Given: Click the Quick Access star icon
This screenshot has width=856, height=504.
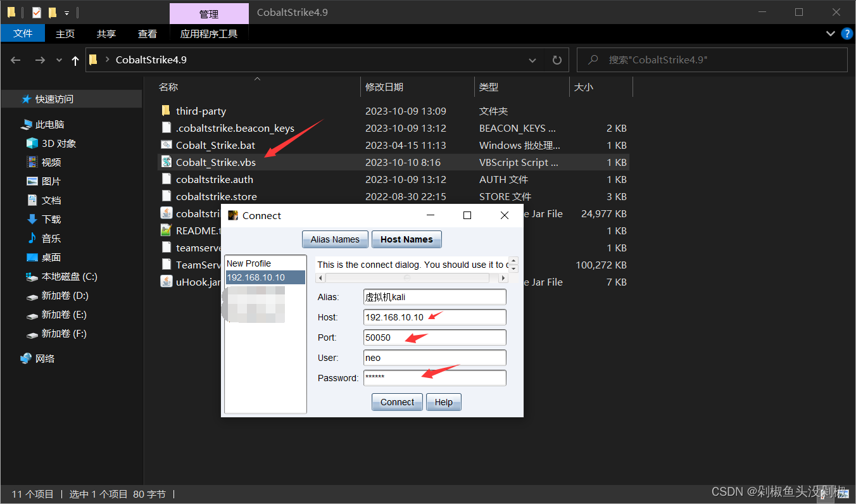Looking at the screenshot, I should click(x=27, y=99).
